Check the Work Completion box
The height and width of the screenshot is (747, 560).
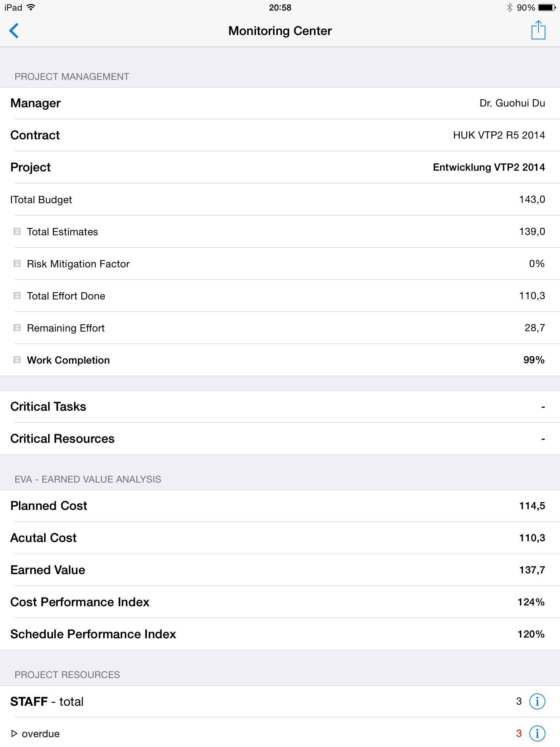tap(17, 360)
